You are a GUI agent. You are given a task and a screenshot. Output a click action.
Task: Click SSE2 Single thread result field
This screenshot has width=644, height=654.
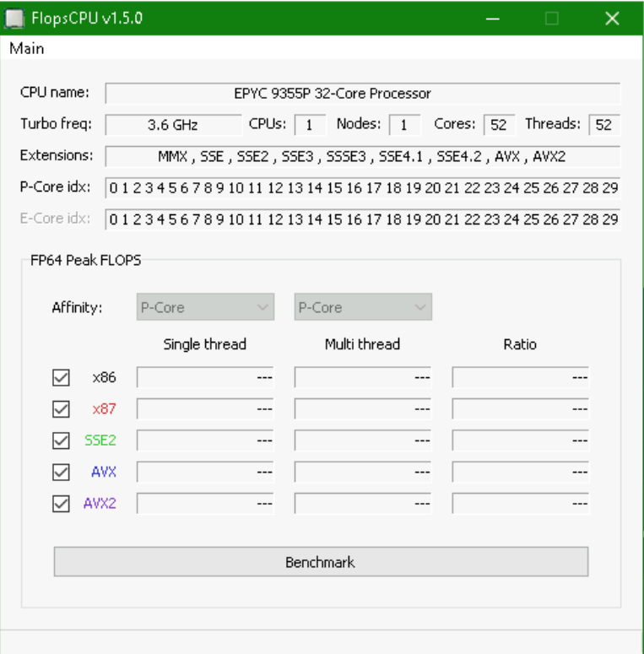tap(205, 441)
